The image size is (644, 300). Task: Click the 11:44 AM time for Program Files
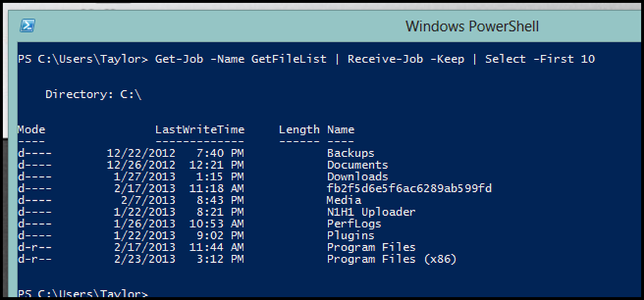(217, 247)
